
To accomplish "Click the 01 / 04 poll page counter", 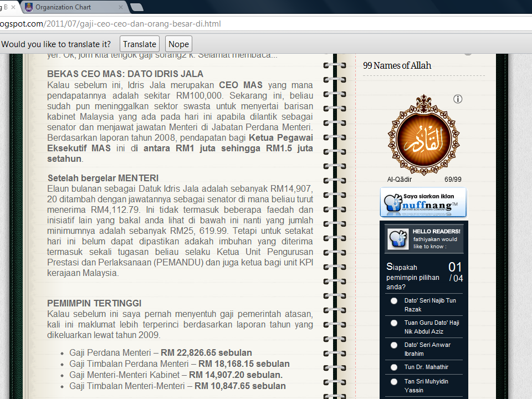I will (456, 272).
